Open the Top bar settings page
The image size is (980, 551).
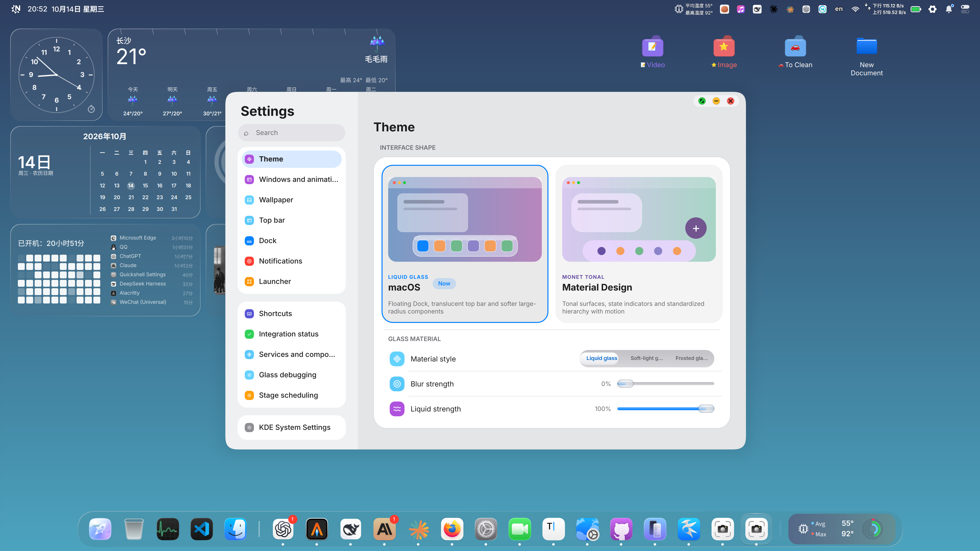(291, 220)
